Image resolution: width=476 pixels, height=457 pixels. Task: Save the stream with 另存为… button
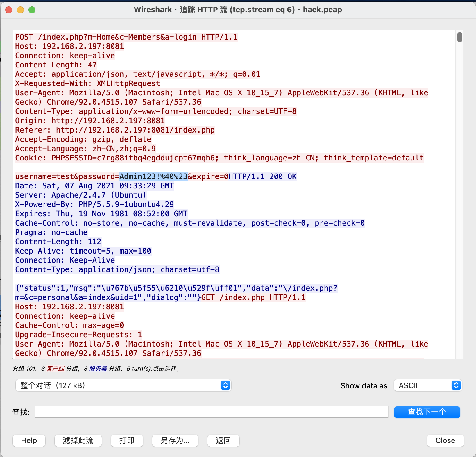[x=175, y=440]
